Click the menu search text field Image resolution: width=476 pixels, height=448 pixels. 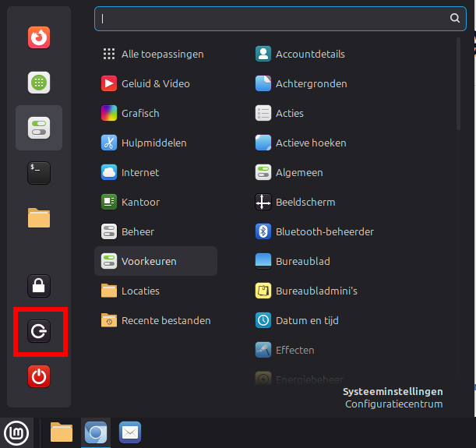pyautogui.click(x=273, y=19)
